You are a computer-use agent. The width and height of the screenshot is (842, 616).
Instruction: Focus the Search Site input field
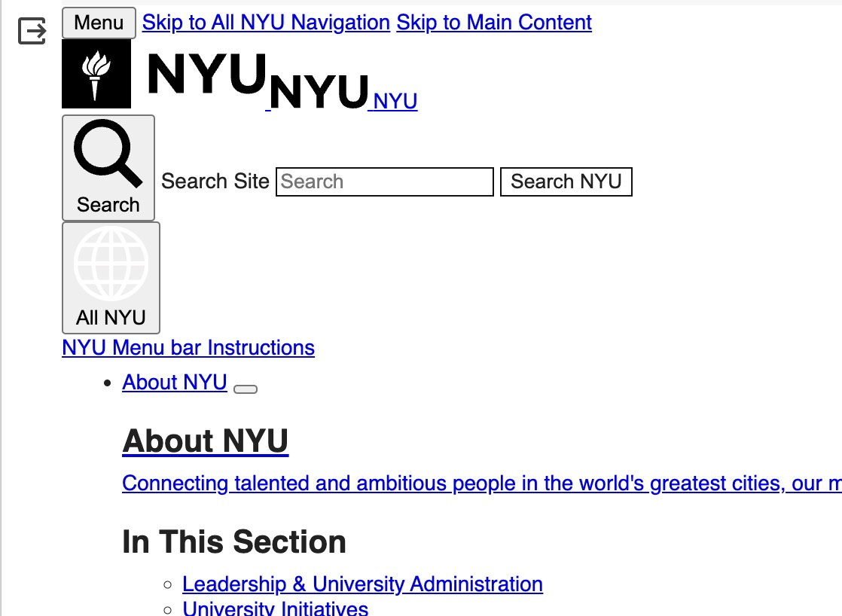385,181
